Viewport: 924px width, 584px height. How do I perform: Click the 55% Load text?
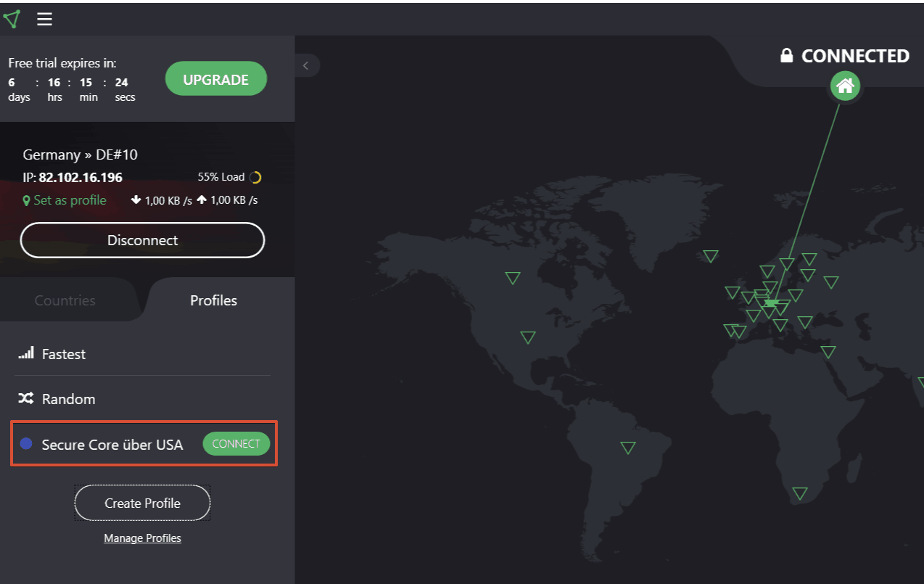point(221,177)
